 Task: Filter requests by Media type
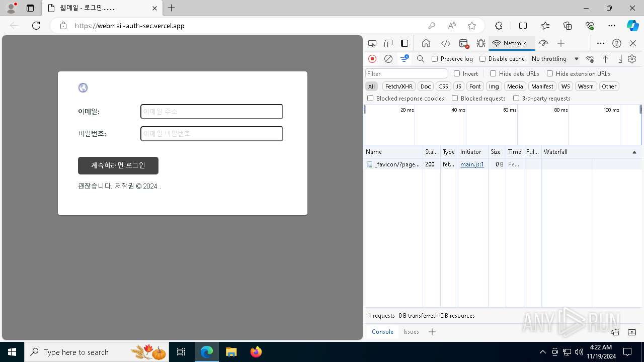point(515,86)
